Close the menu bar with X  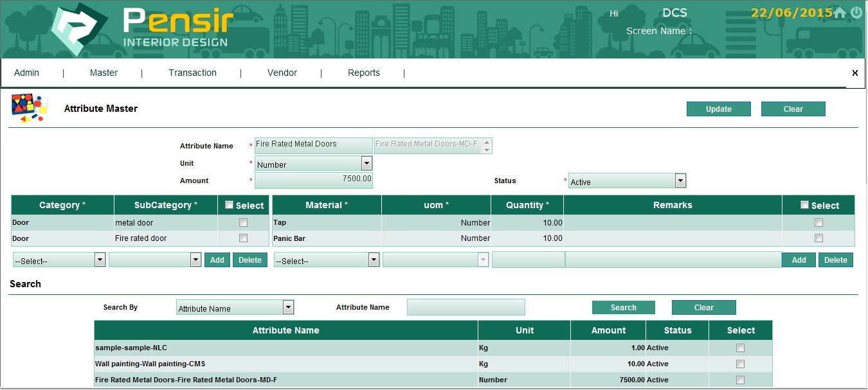tap(854, 73)
